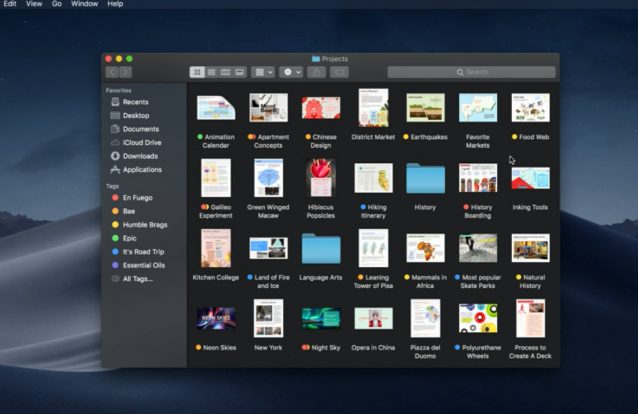Open Downloads in the sidebar
Viewport: 638px width, 414px height.
(140, 156)
